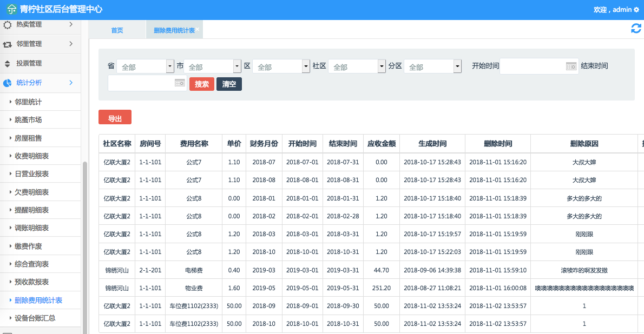Open the 分区 zone dropdown
This screenshot has width=644, height=334.
(x=433, y=66)
